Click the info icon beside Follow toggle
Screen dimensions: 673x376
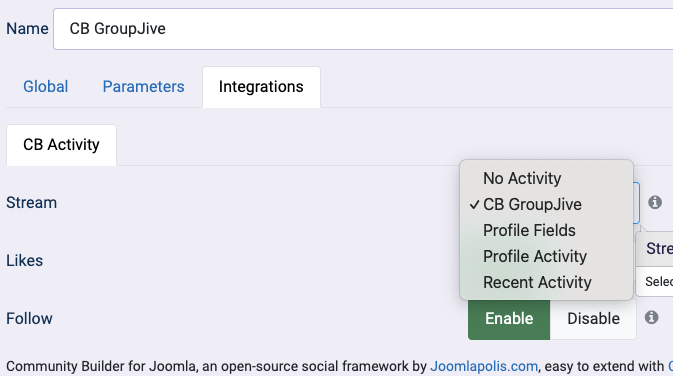click(651, 318)
